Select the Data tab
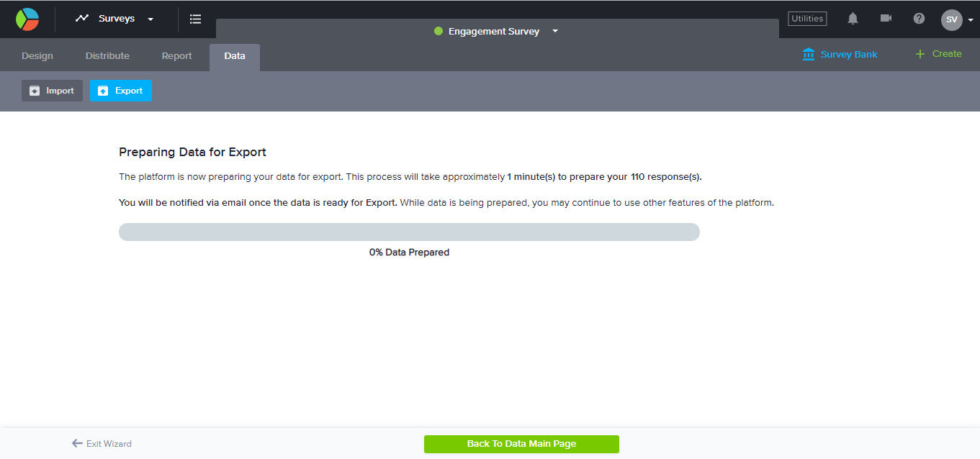Image resolution: width=980 pixels, height=459 pixels. pyautogui.click(x=235, y=56)
